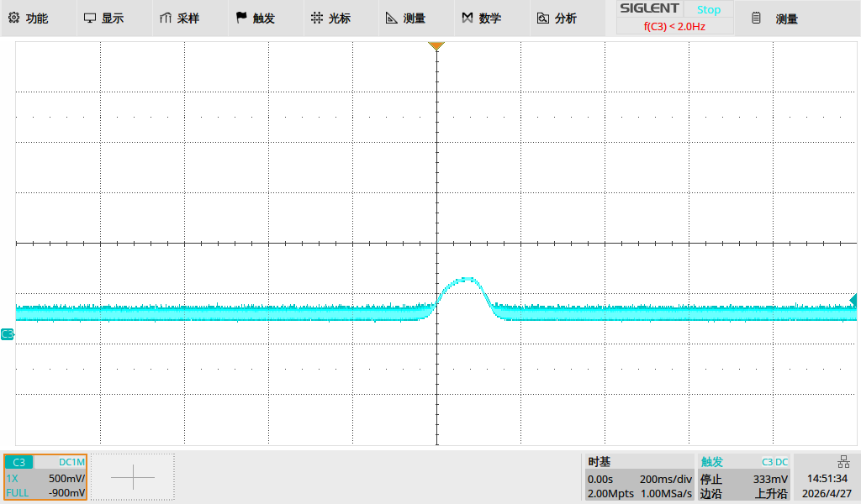861x504 pixels.
Task: Click the cursor grid icon beside 光标
Action: pos(317,18)
